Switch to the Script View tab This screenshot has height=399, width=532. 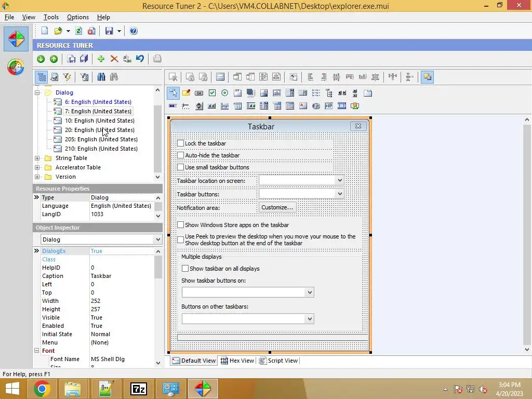[278, 361]
